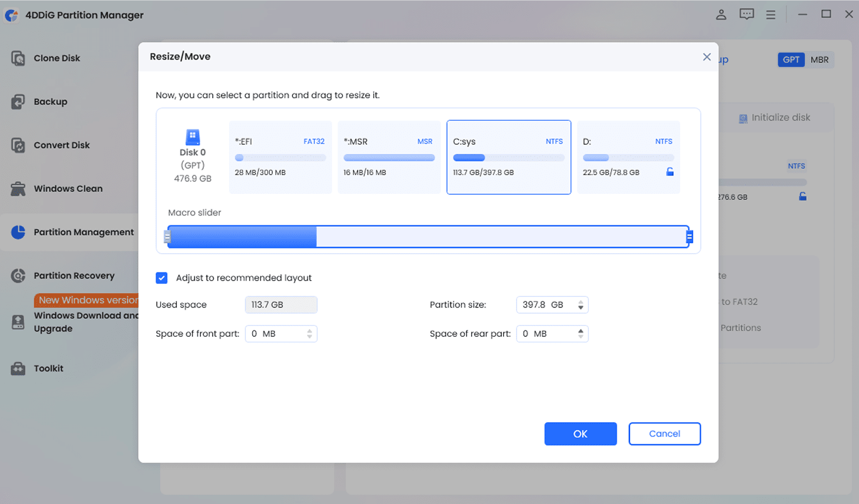Click the Macro slider label

194,213
